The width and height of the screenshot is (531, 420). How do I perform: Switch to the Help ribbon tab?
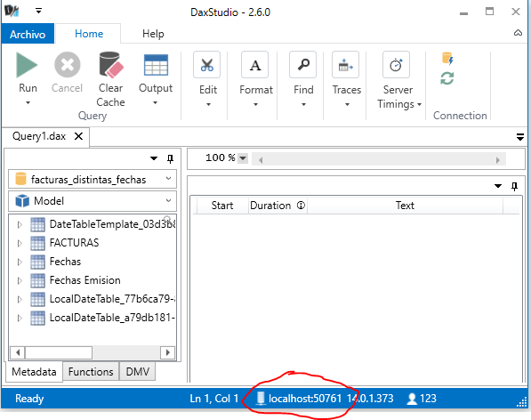point(153,34)
